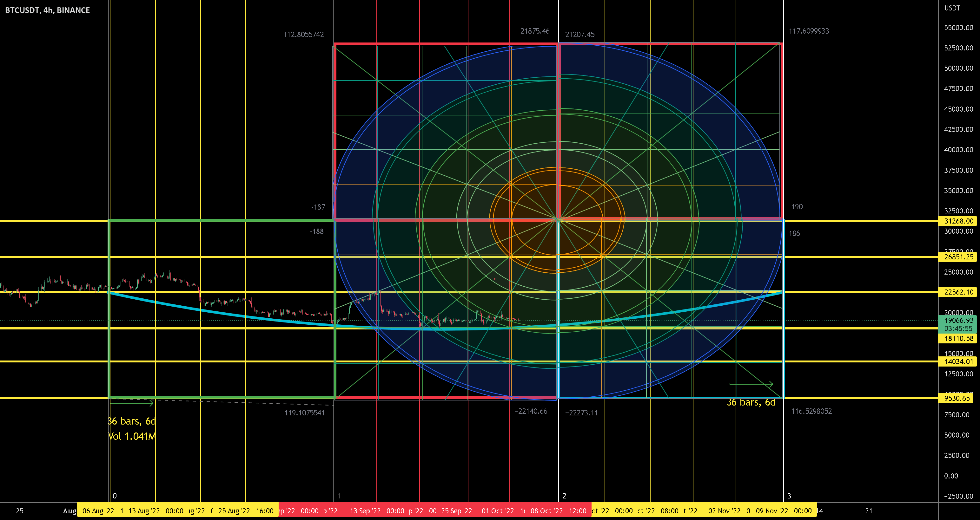Click the 13 Sep '22 red date label
The width and height of the screenshot is (980, 520).
coord(365,511)
